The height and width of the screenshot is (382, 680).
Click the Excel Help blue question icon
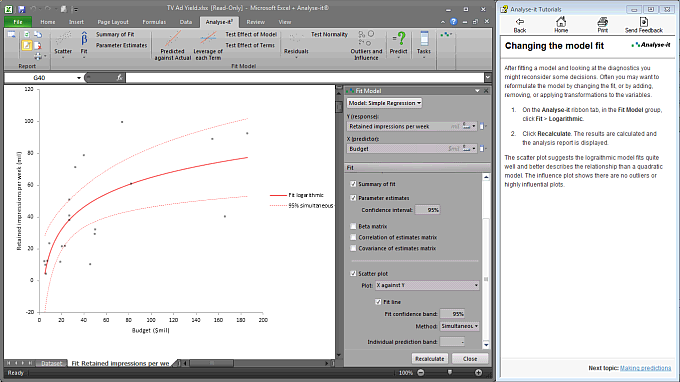coord(454,22)
